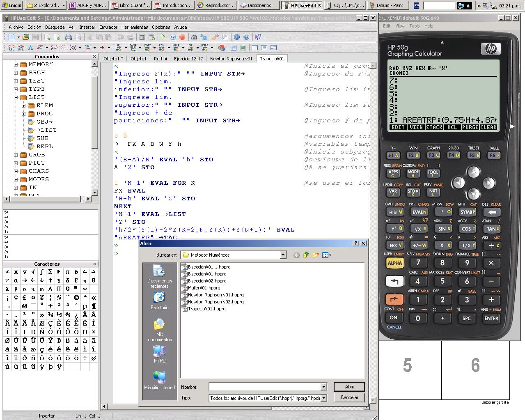The width and height of the screenshot is (525, 420).
Task: Click the Print icon in HPUserEdit toolbar
Action: [69, 37]
